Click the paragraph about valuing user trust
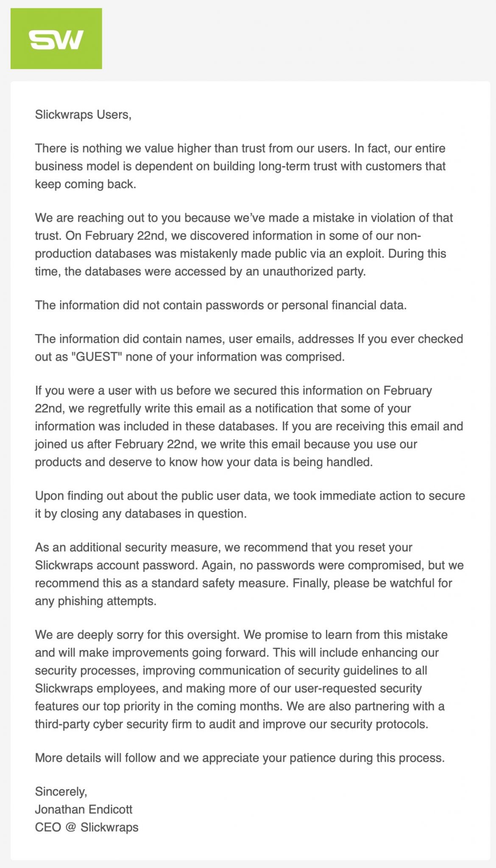Image resolution: width=496 pixels, height=868 pixels. (x=240, y=166)
